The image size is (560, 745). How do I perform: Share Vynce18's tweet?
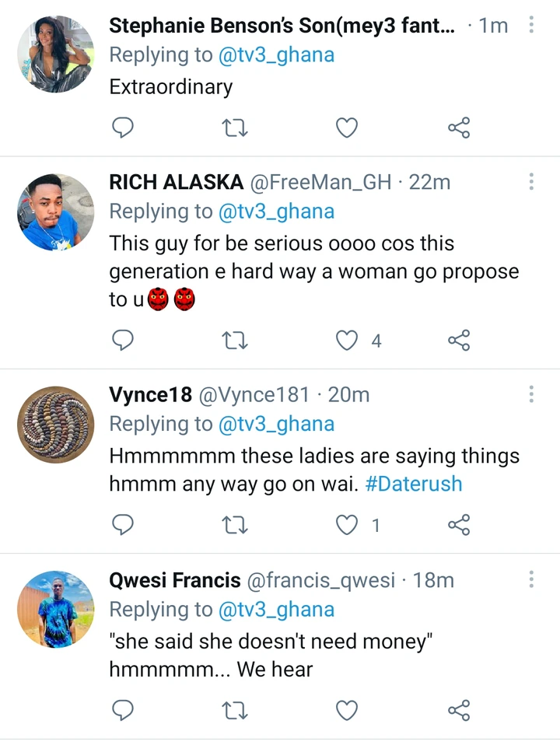(x=459, y=526)
